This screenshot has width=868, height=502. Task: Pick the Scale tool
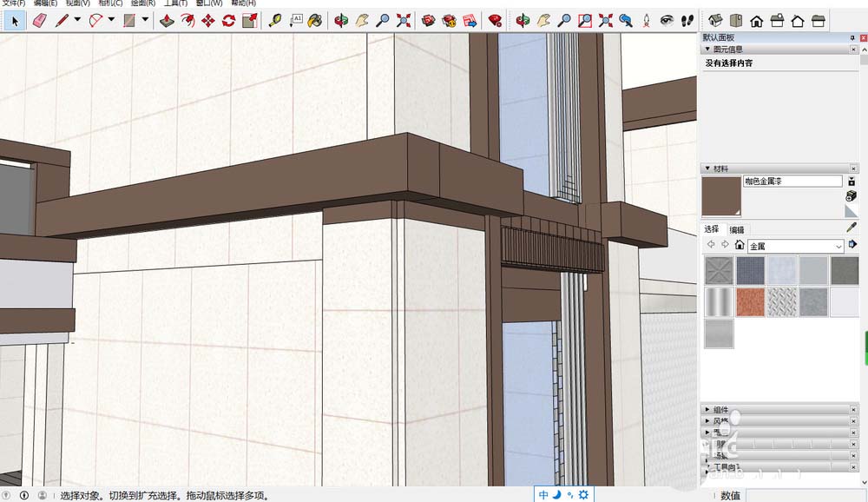point(250,21)
